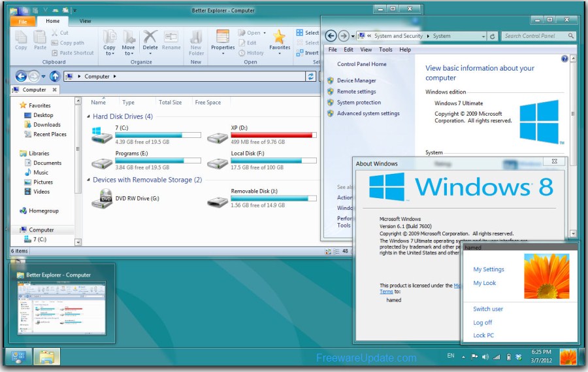Go up one folder level
Screen dimensions: 588x372
coord(55,76)
